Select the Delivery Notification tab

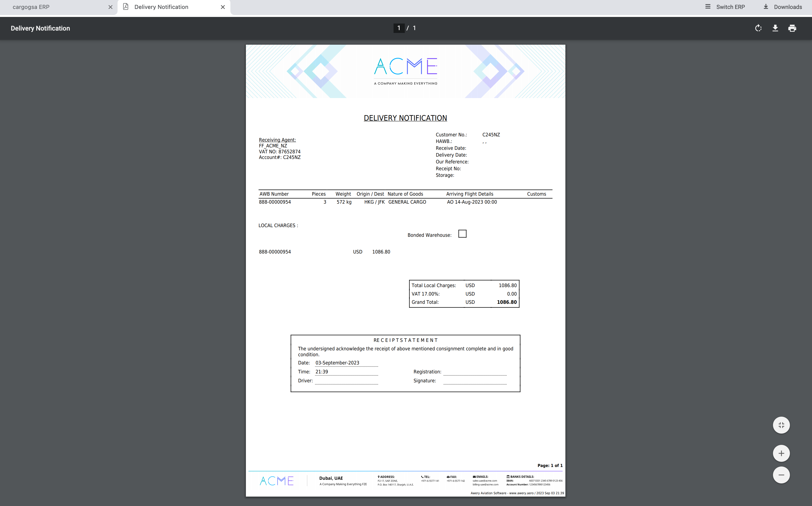[x=161, y=7]
